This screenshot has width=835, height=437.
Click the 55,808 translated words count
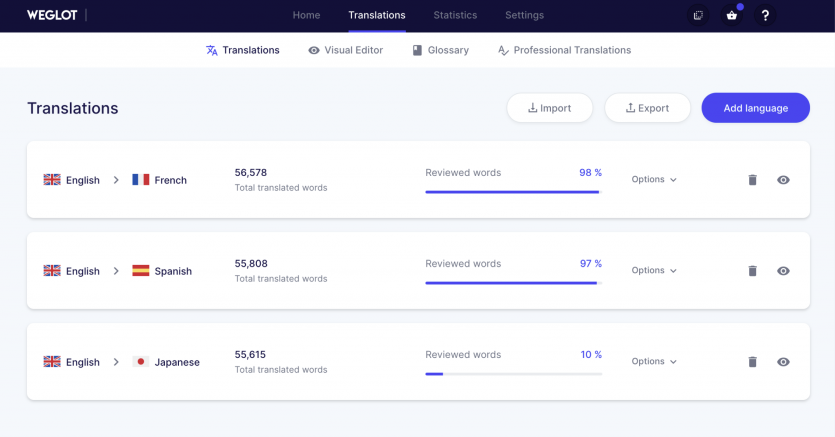click(x=251, y=263)
